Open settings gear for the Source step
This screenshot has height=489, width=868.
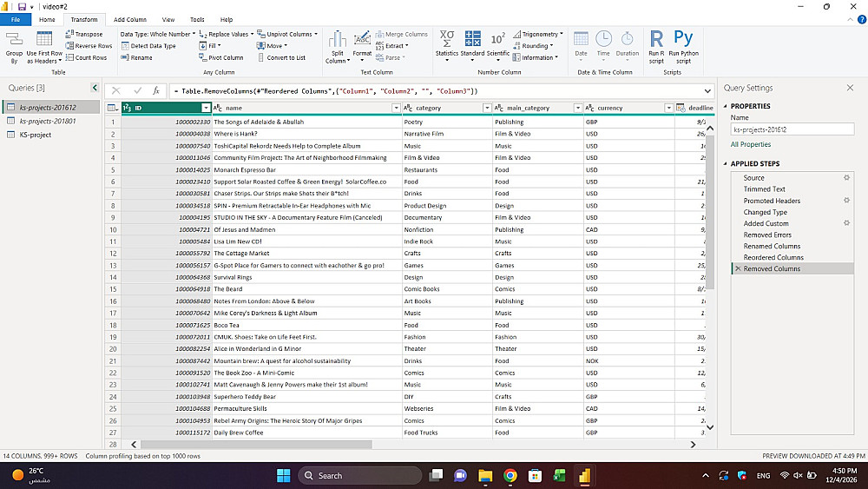click(x=846, y=177)
